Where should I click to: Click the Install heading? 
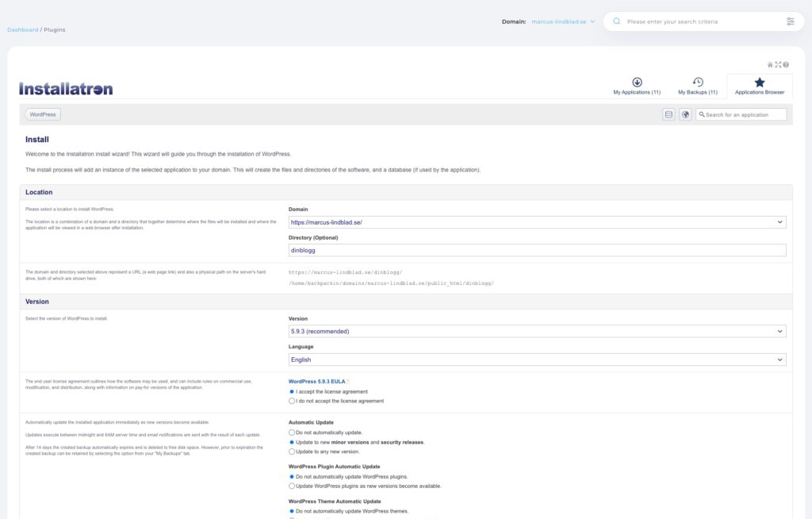[36, 140]
